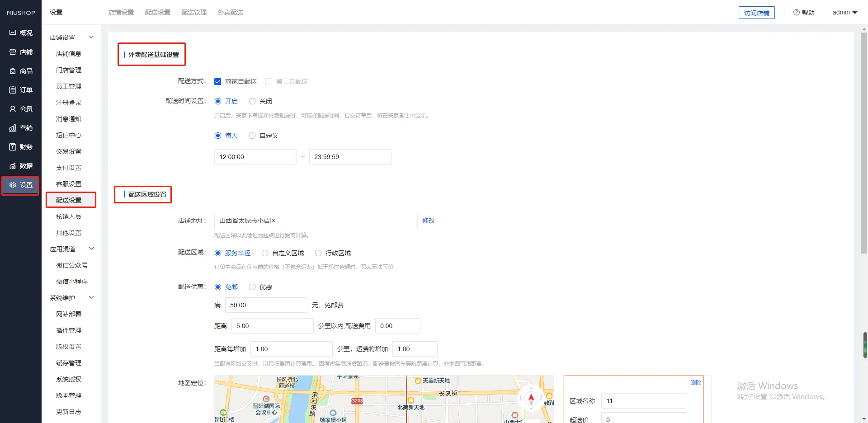Image resolution: width=868 pixels, height=423 pixels.
Task: Click the 12:00:00 start time field
Action: click(255, 157)
